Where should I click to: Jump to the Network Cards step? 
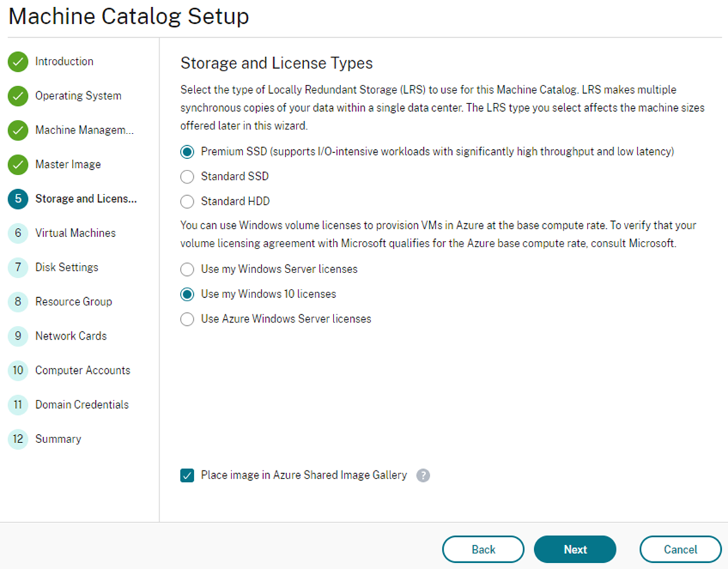(x=71, y=336)
